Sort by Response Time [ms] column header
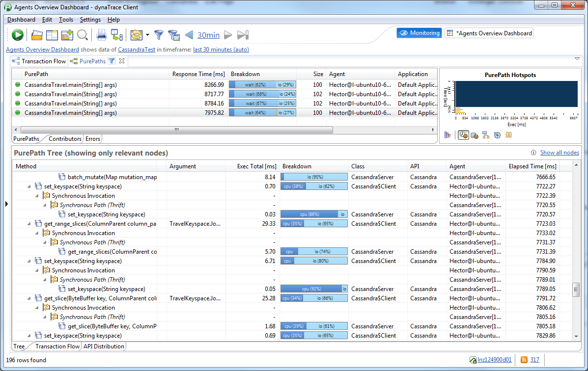Image resolution: width=588 pixels, height=371 pixels. 198,74
